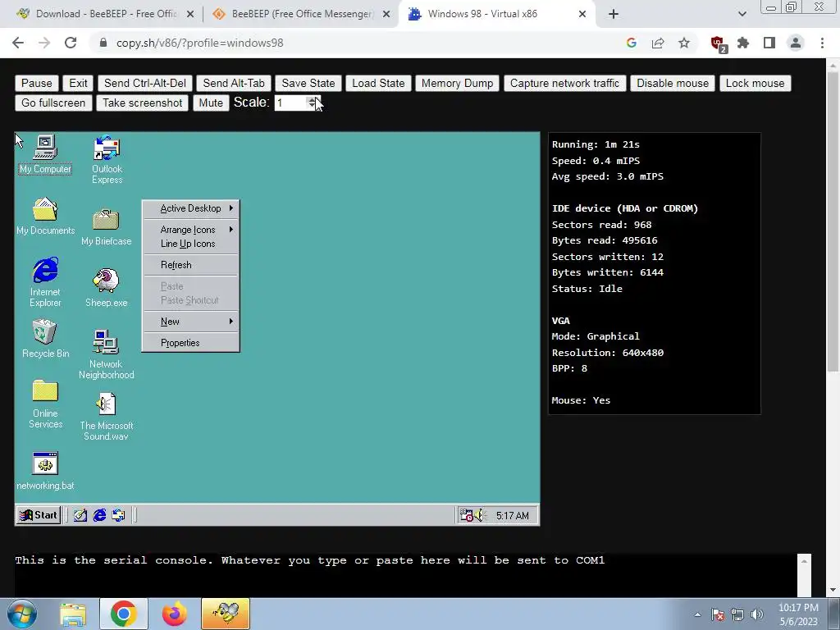The width and height of the screenshot is (840, 630).
Task: Click the page vertical scrollbar
Action: (833, 220)
